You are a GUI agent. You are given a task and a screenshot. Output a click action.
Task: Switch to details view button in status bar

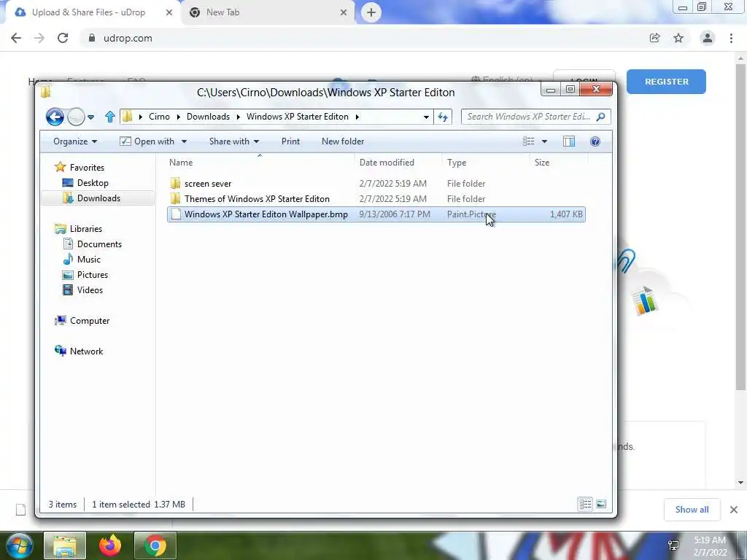(586, 504)
